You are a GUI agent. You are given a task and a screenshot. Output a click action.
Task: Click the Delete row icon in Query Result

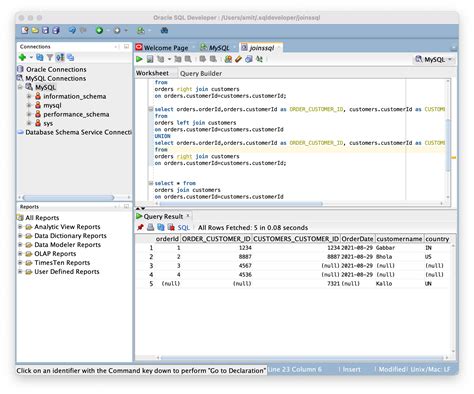[171, 227]
